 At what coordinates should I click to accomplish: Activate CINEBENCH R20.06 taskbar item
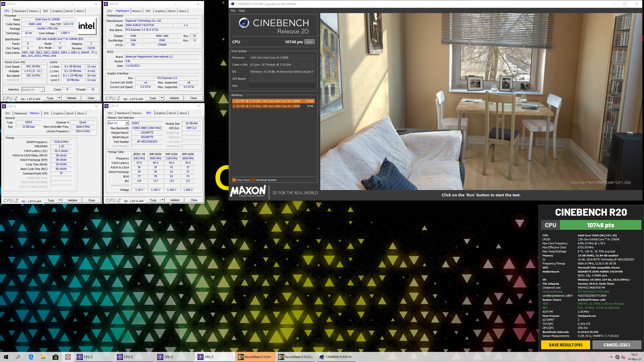click(337, 357)
